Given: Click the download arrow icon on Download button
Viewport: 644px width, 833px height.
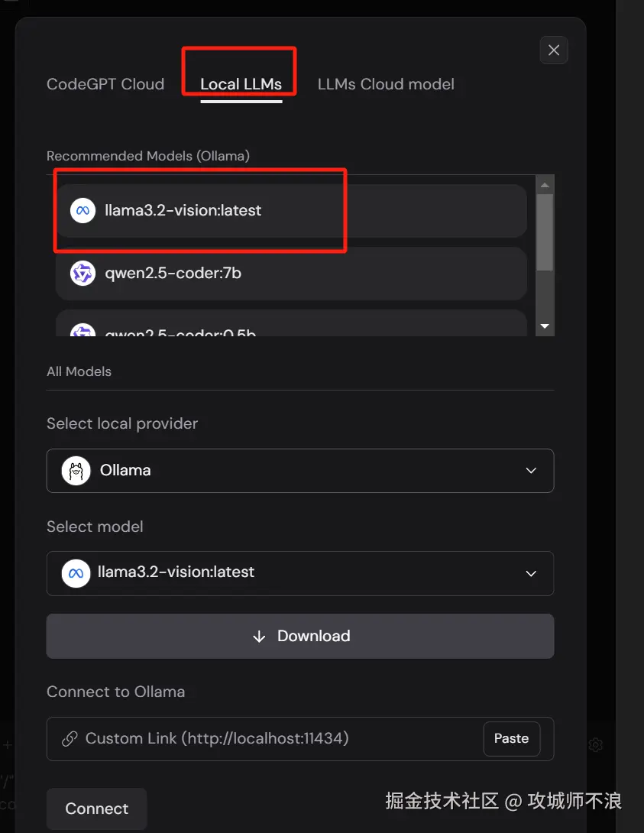Looking at the screenshot, I should [x=259, y=637].
